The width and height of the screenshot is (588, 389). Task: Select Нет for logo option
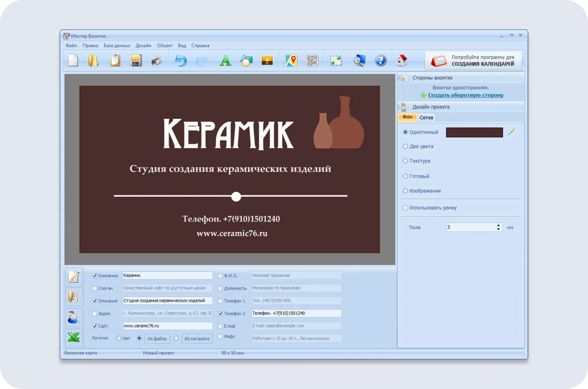(x=119, y=338)
